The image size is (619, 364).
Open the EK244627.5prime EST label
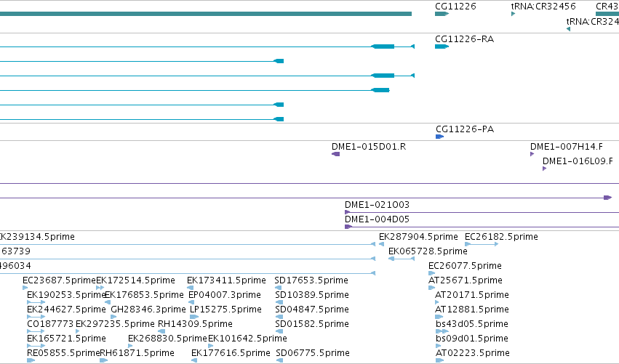[x=66, y=310]
